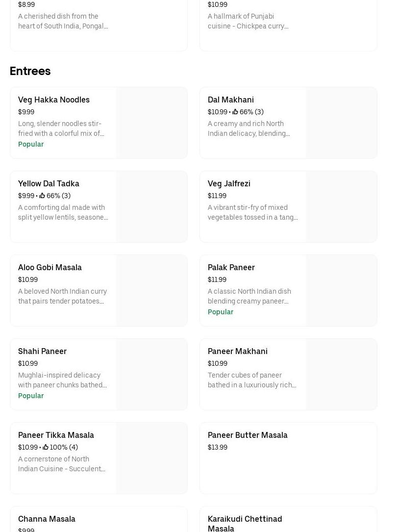
Task: Open the Channa Masala title
Action: click(x=47, y=519)
